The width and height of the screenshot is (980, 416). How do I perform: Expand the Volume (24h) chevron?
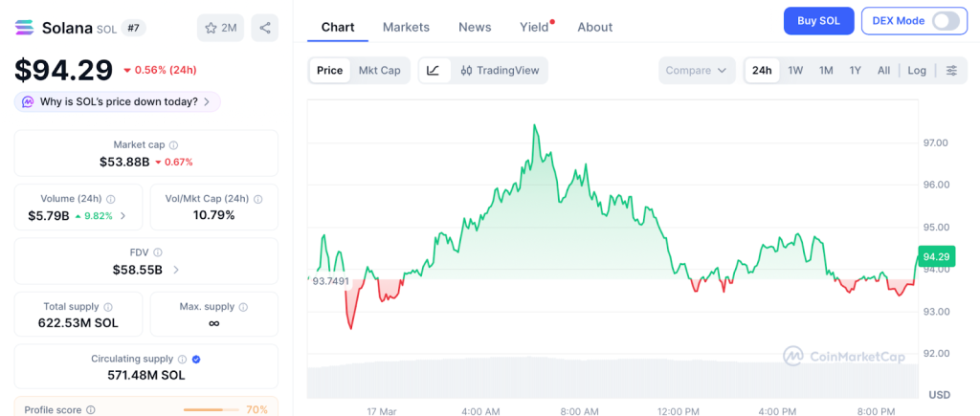tap(122, 216)
